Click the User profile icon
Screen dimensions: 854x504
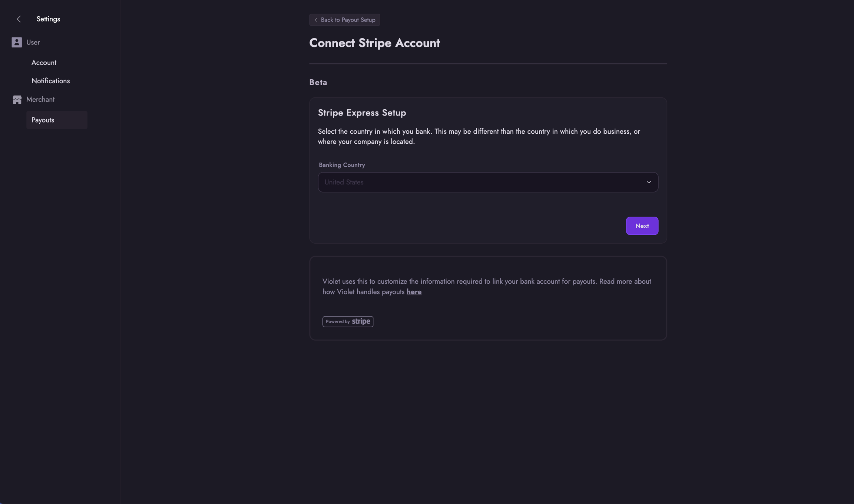17,42
